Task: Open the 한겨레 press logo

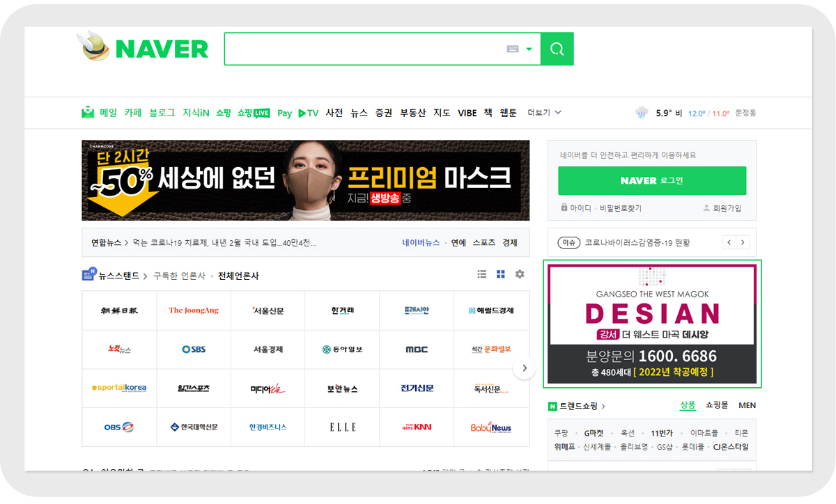Action: tap(343, 310)
